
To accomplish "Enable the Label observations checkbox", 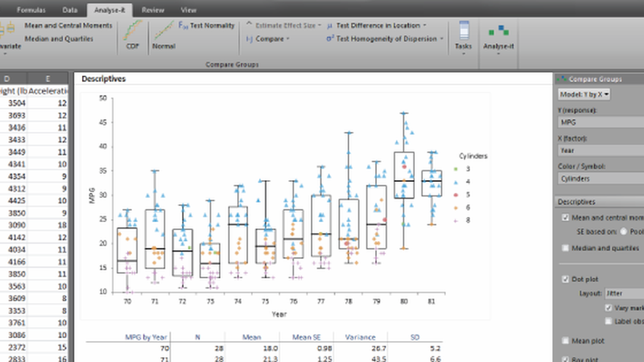I will tap(609, 321).
